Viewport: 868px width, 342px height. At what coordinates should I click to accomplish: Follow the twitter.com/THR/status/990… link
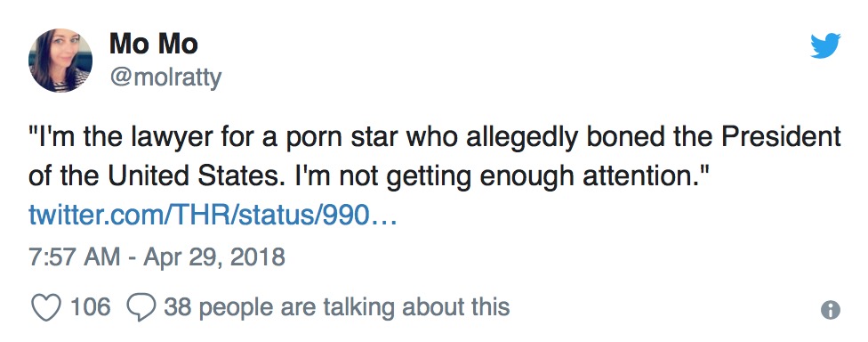(212, 216)
